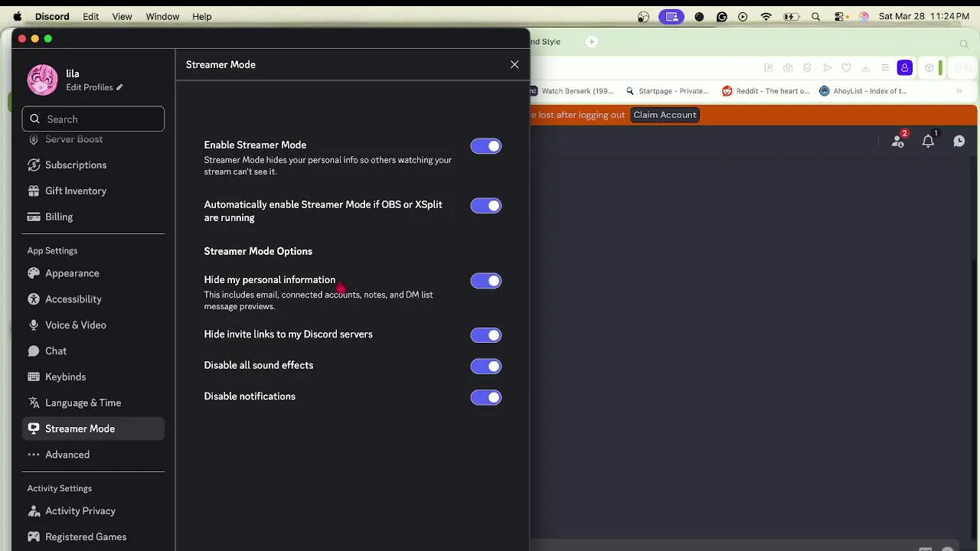Image resolution: width=980 pixels, height=551 pixels.
Task: Click the Appearance palette icon
Action: click(34, 273)
